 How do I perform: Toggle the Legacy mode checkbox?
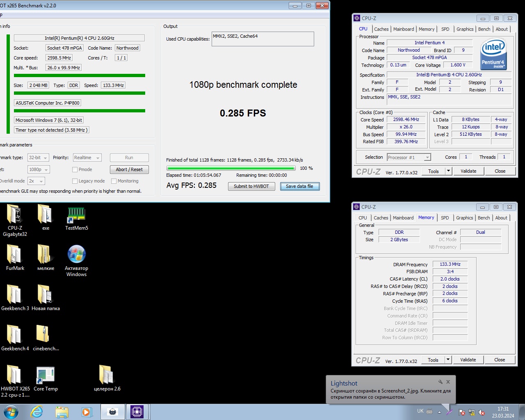[x=75, y=181]
